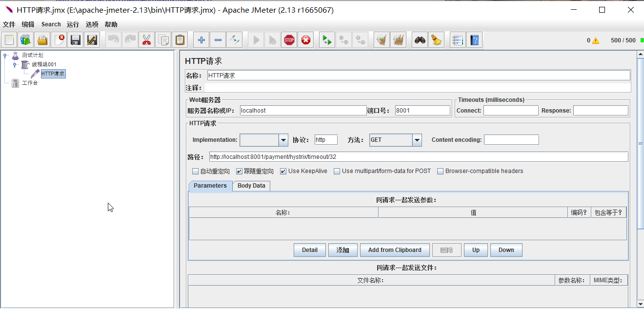The height and width of the screenshot is (309, 644).
Task: Click the 名称 name input field
Action: click(419, 76)
